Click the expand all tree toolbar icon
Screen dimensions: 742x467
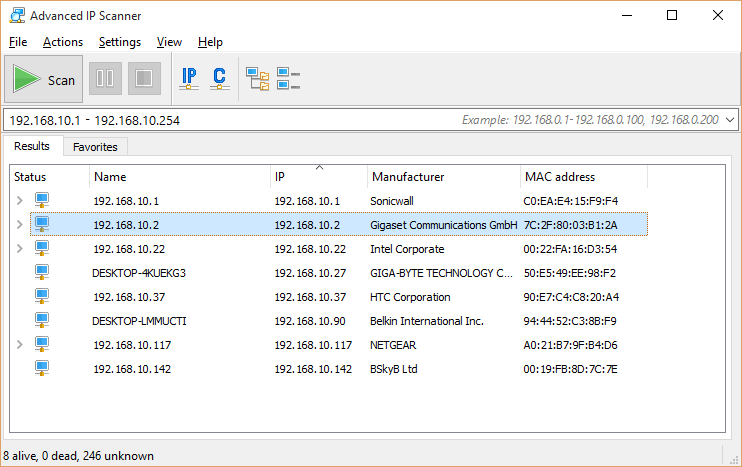pyautogui.click(x=257, y=78)
